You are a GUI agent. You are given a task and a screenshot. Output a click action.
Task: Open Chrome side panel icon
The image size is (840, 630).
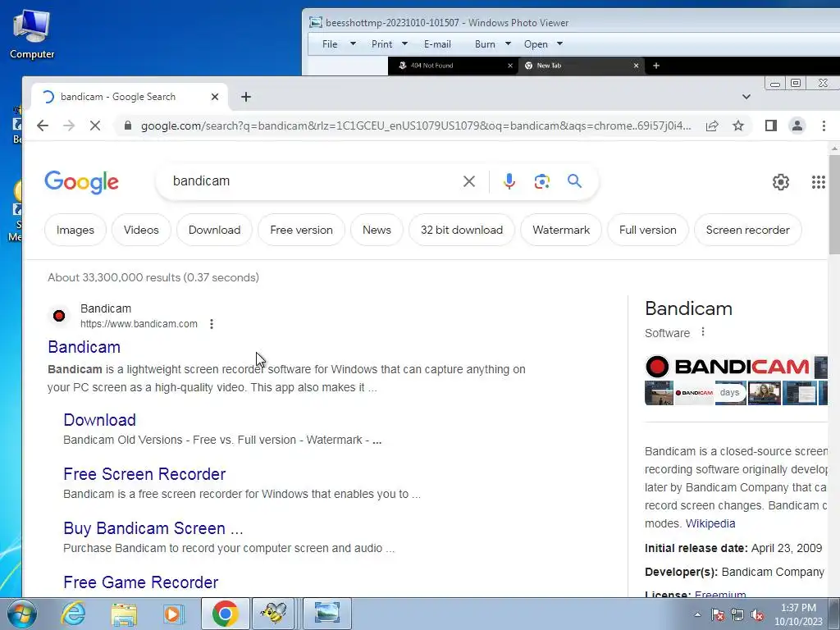(x=771, y=126)
